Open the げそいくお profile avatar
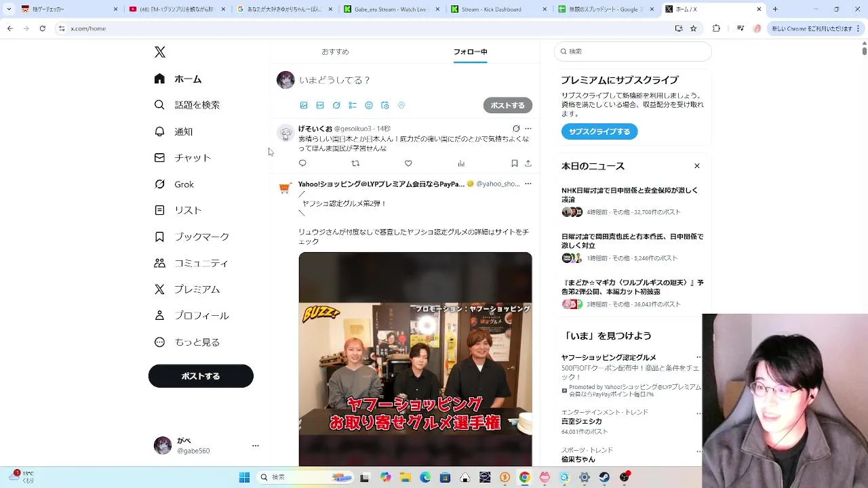The height and width of the screenshot is (488, 868). tap(285, 134)
